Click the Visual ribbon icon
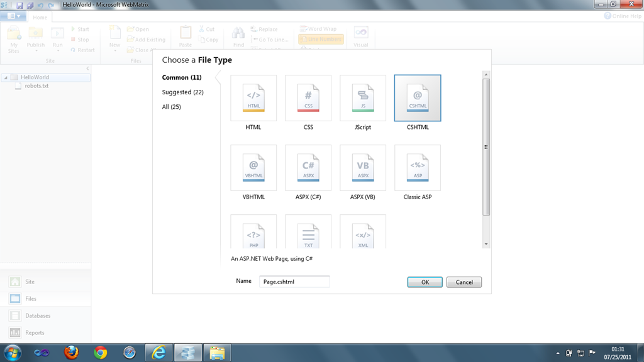 tap(360, 36)
